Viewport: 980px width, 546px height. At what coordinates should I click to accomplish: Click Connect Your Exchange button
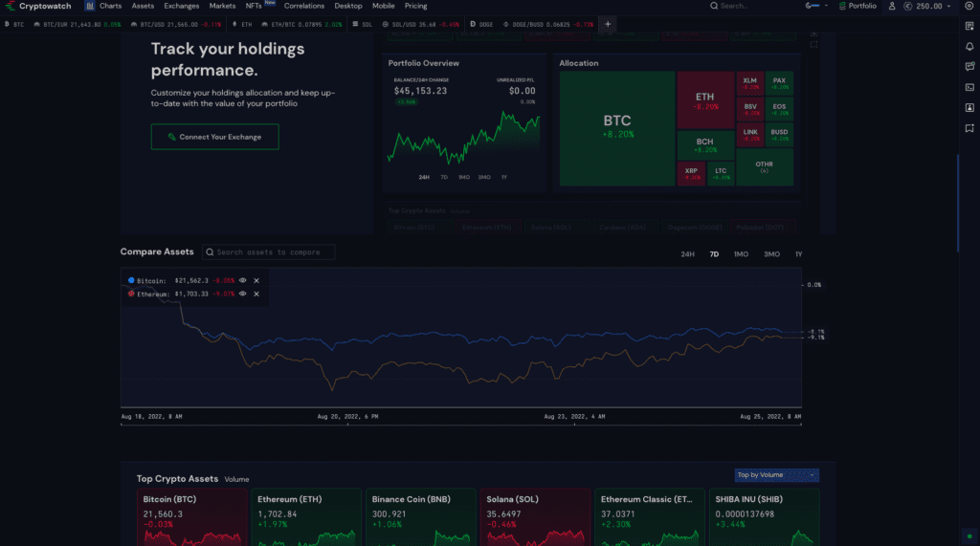pos(215,137)
